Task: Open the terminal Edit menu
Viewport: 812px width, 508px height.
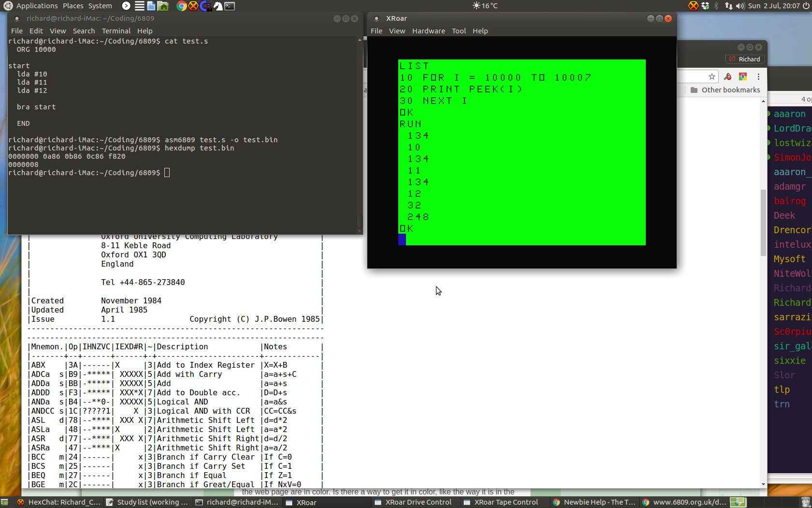Action: (x=36, y=31)
